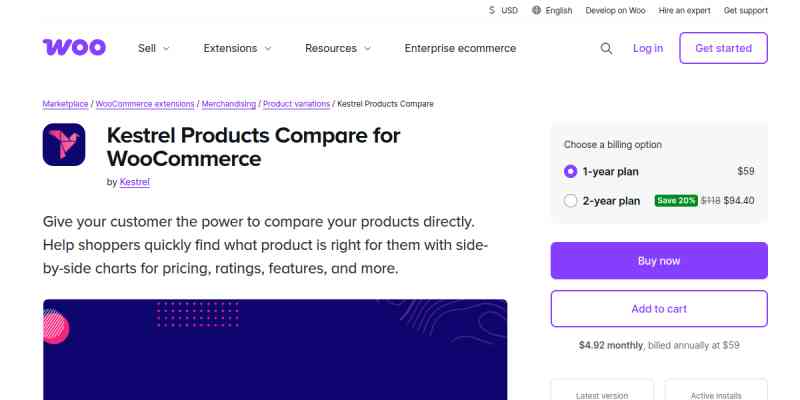The image size is (800, 400).
Task: Open Product variations breadcrumb link
Action: [x=296, y=104]
